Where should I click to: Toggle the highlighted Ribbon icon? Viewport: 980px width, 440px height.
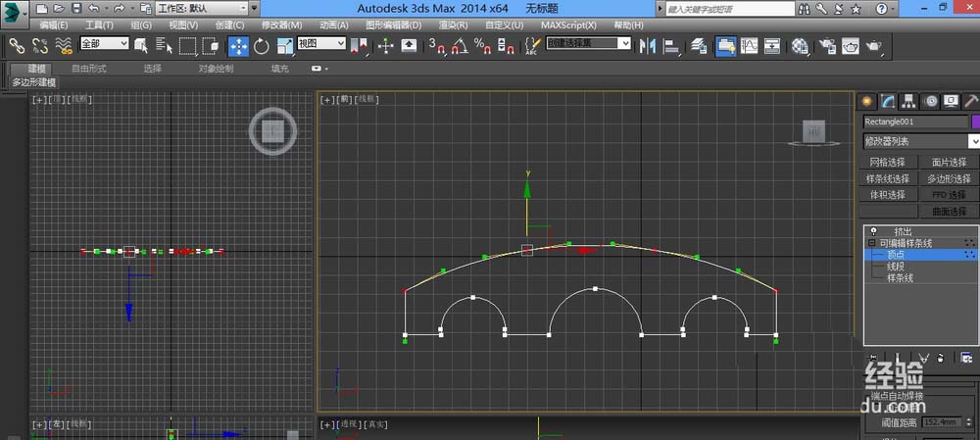725,46
